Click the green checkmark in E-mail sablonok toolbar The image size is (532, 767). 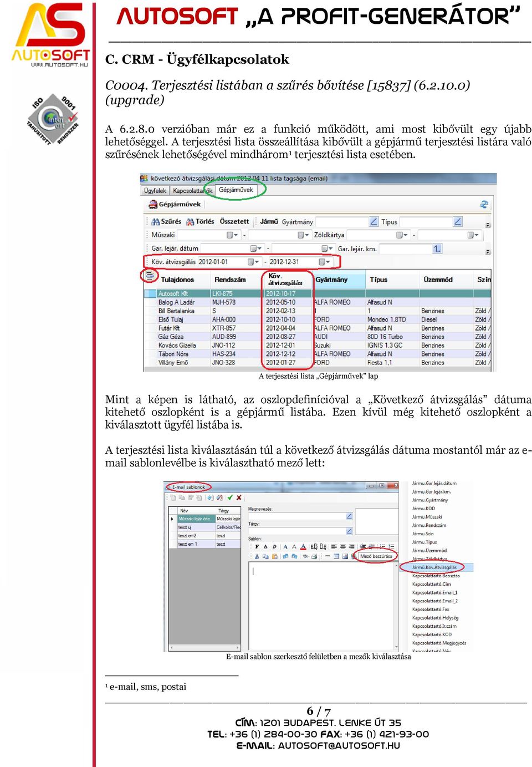click(231, 497)
